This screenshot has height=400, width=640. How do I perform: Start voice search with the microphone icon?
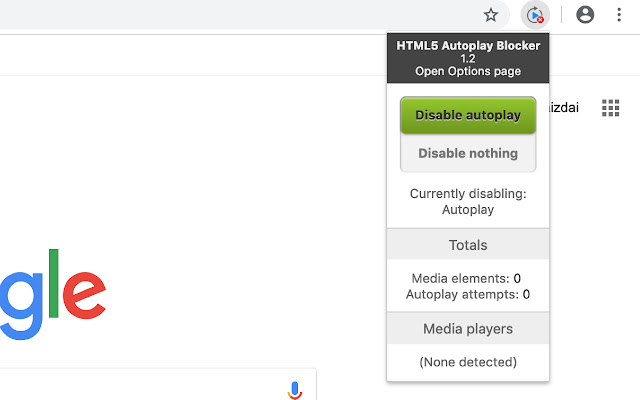pos(294,390)
